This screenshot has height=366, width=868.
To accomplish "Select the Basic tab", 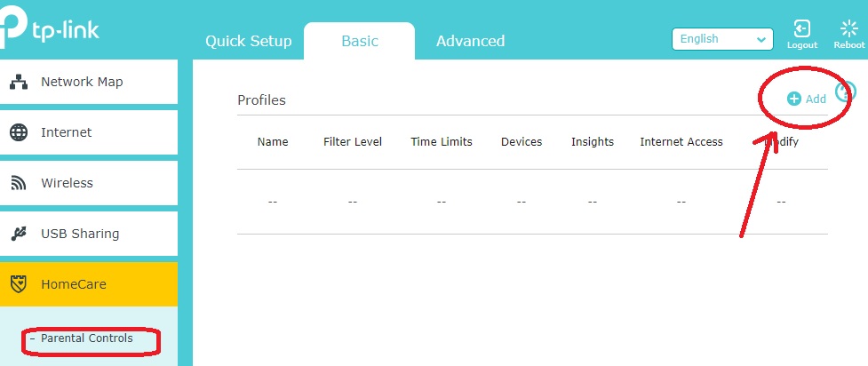I will tap(359, 41).
